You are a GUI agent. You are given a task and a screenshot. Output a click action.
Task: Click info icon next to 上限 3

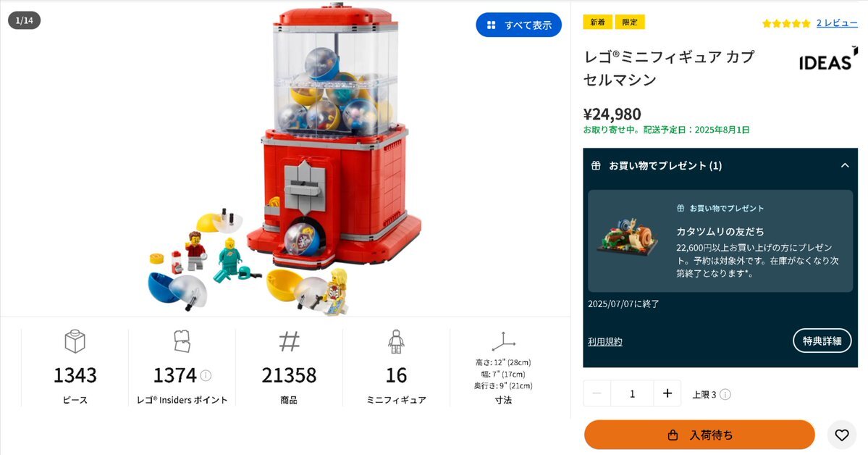point(725,394)
